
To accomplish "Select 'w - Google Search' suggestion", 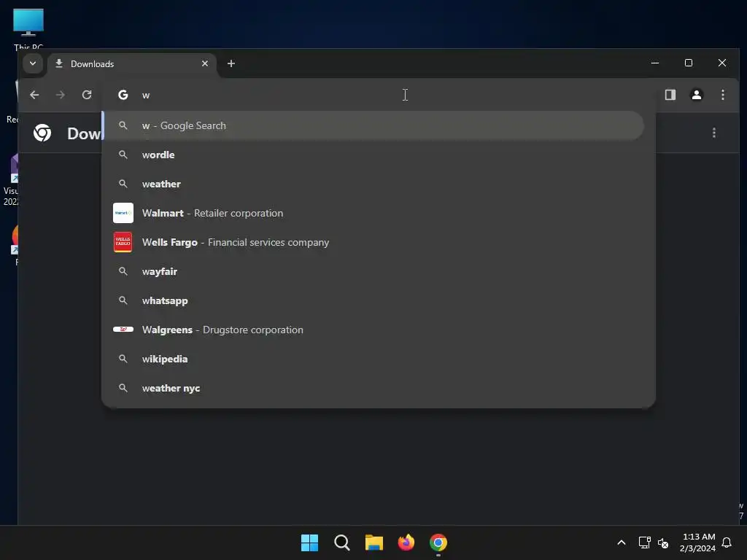I will coord(373,125).
